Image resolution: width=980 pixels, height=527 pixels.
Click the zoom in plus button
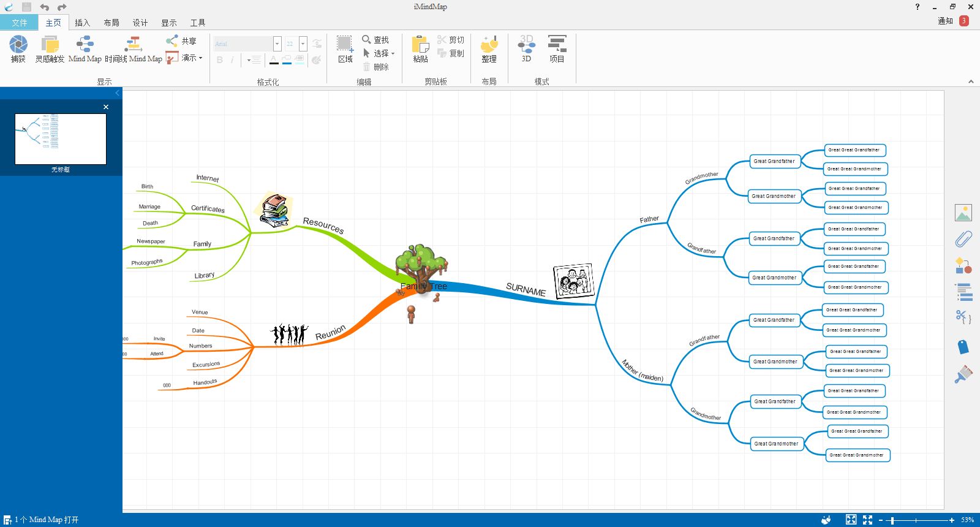click(952, 520)
